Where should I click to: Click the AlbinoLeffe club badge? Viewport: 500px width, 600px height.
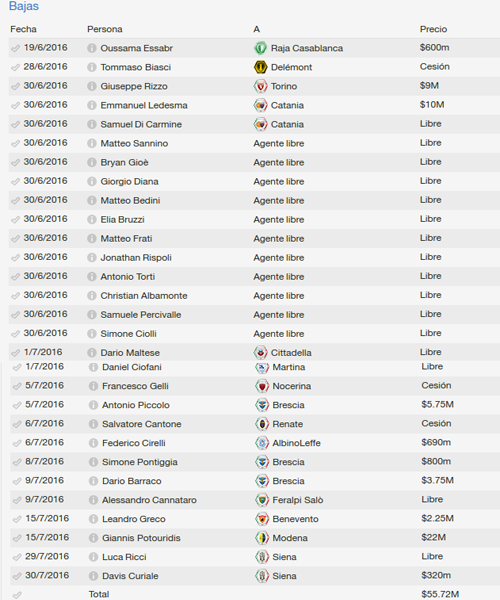(x=262, y=443)
